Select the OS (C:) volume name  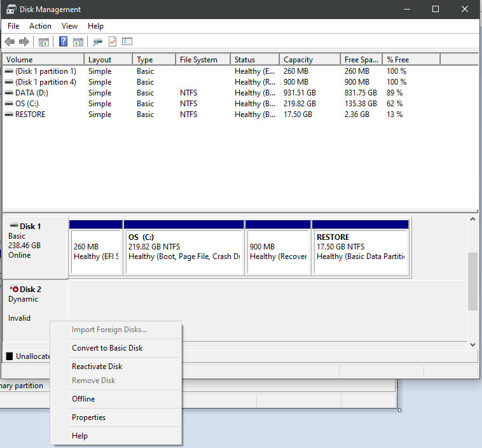pyautogui.click(x=27, y=104)
